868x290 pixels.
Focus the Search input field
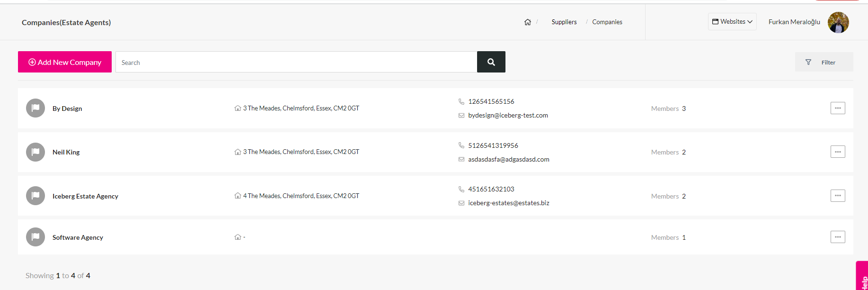pyautogui.click(x=296, y=62)
